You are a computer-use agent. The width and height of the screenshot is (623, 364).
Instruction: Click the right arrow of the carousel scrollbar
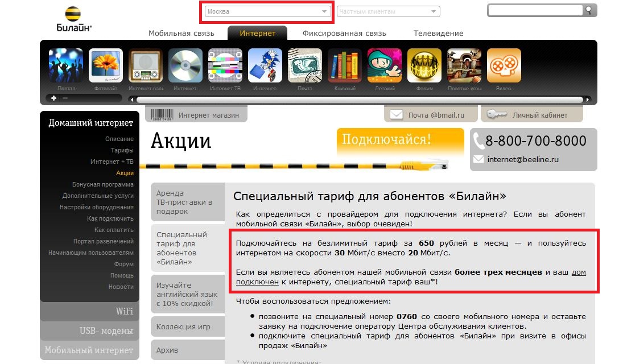(x=588, y=100)
